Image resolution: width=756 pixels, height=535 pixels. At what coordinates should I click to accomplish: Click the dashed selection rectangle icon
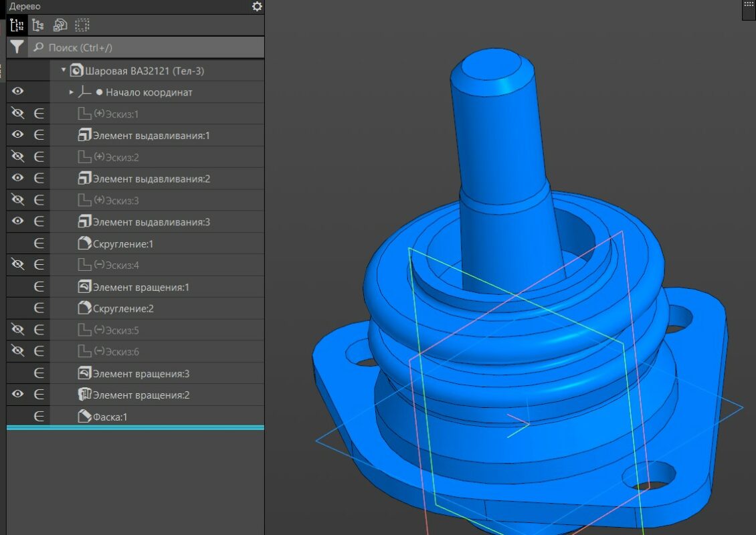point(82,25)
